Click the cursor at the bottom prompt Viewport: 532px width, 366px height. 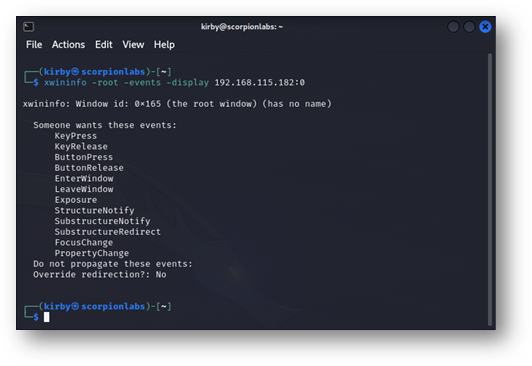[x=46, y=317]
